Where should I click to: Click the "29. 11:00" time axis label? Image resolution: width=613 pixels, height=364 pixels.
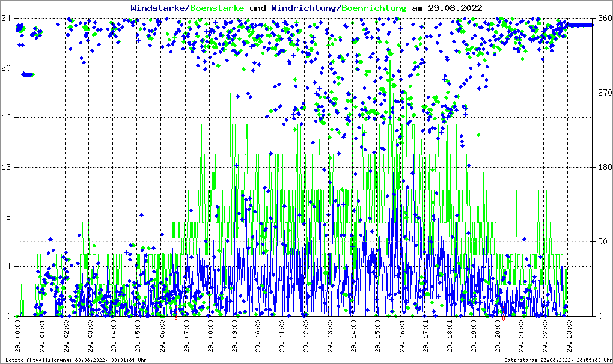(282, 336)
